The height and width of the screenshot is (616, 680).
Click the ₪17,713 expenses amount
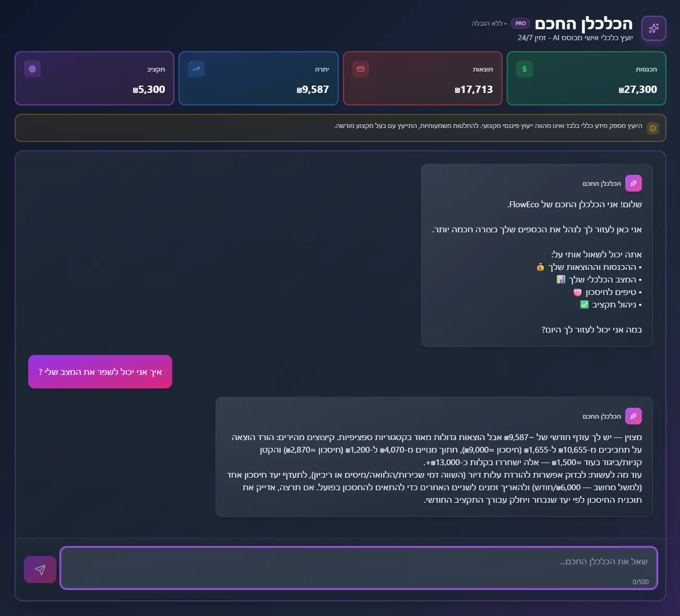tap(473, 89)
